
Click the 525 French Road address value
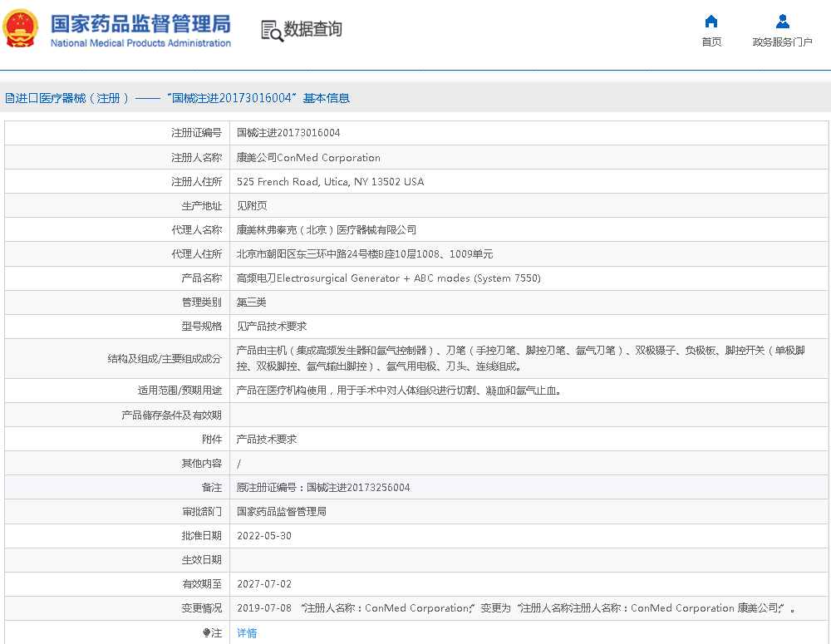coord(330,182)
